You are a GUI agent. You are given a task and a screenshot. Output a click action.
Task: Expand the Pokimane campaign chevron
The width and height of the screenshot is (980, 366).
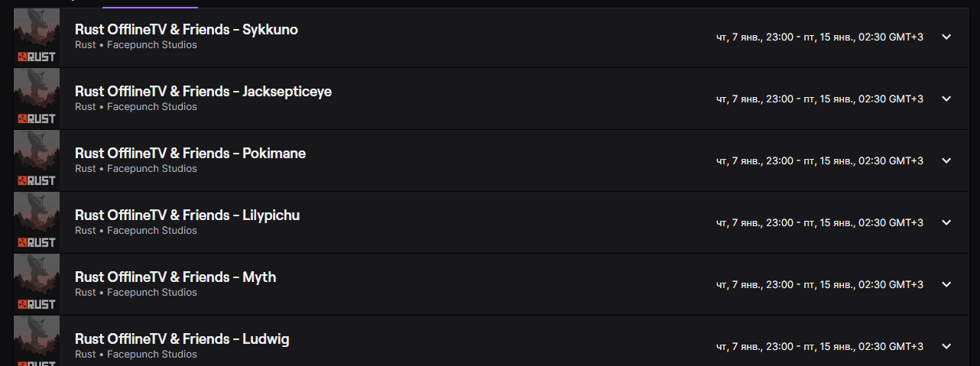click(946, 160)
